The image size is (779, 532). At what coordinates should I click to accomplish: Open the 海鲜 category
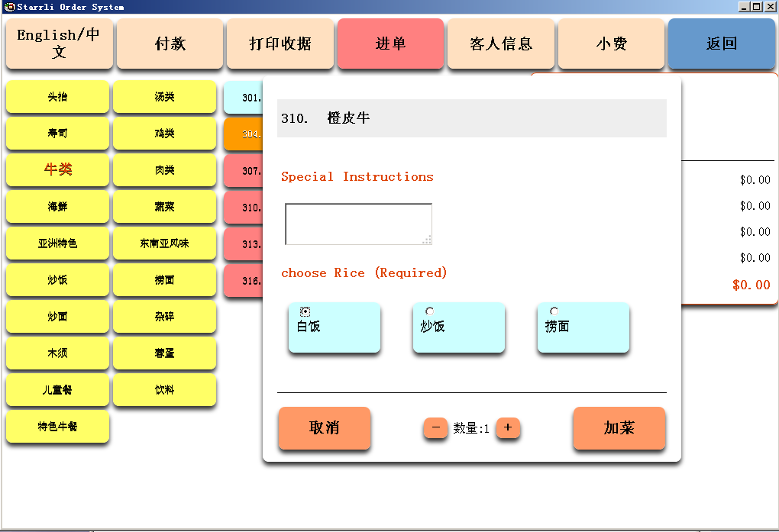point(58,207)
